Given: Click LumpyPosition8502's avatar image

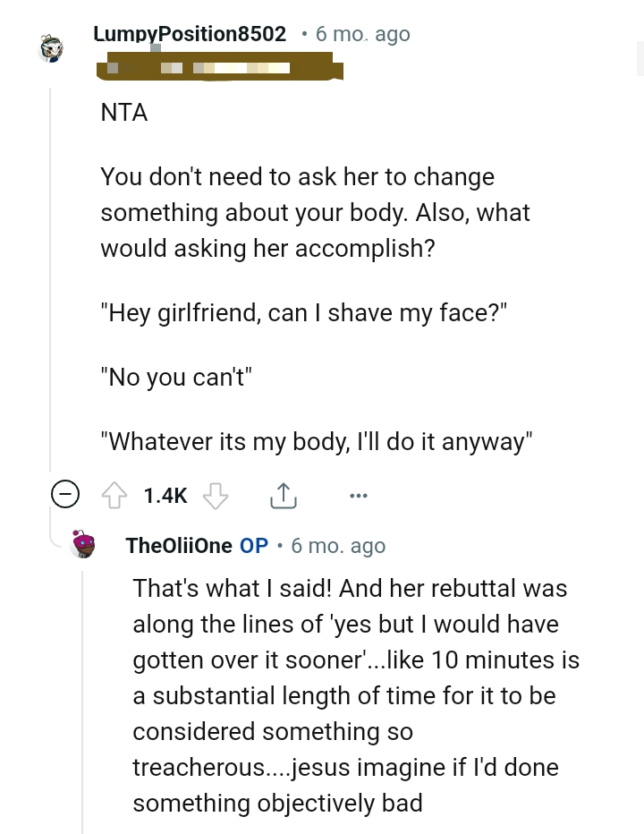Looking at the screenshot, I should tap(51, 48).
